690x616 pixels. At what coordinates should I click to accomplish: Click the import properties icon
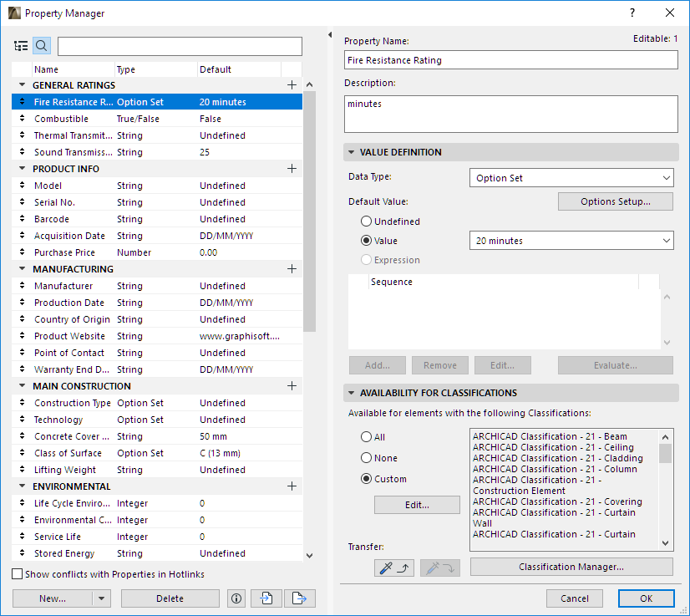click(266, 598)
